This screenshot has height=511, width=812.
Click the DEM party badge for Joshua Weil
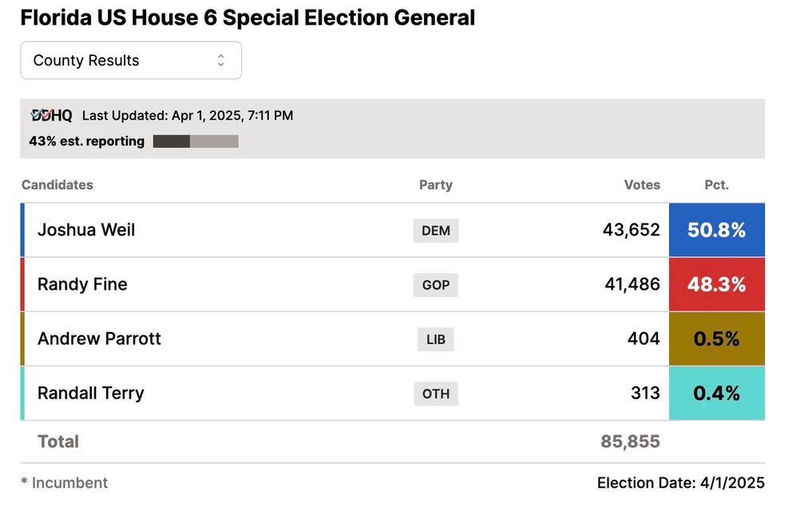coord(435,230)
